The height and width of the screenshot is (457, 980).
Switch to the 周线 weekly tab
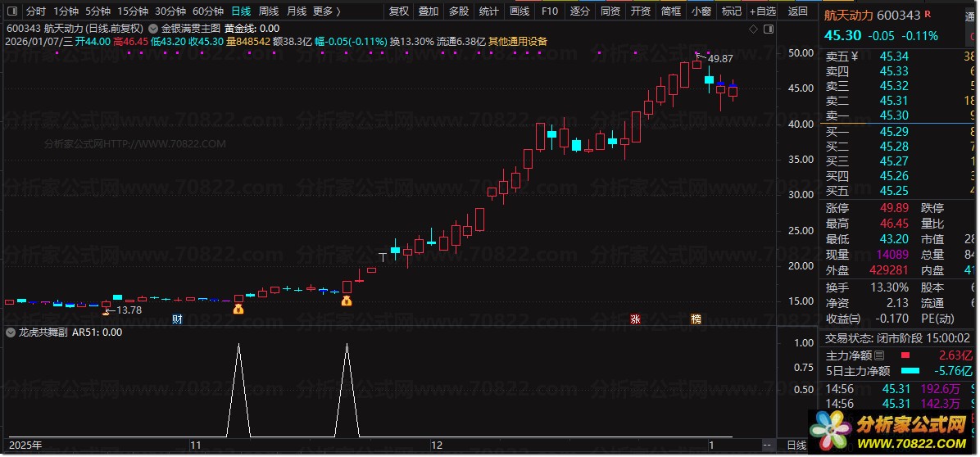(x=268, y=11)
